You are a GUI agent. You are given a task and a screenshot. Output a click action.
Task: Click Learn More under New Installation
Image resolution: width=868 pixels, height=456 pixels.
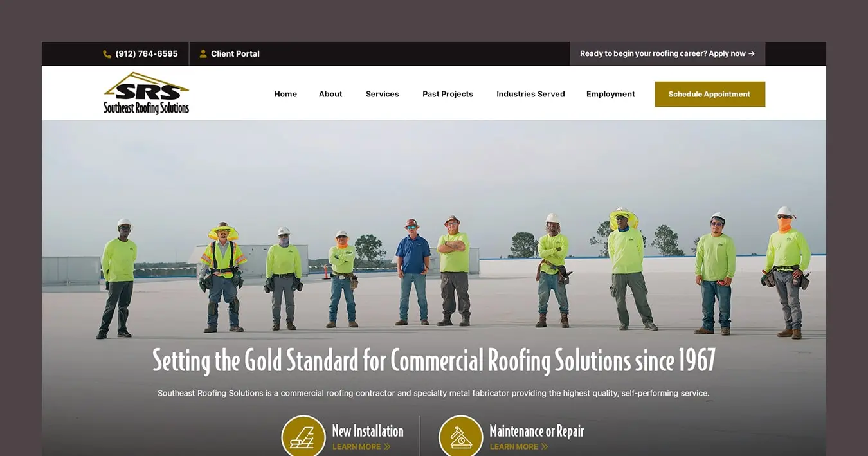[x=357, y=447]
